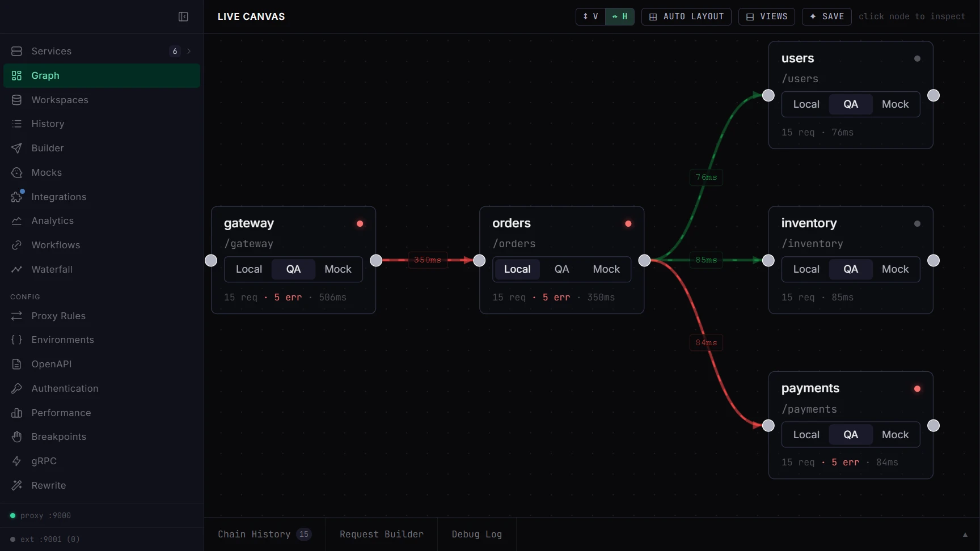The width and height of the screenshot is (980, 551).
Task: Open the Request Builder tab
Action: pos(382,534)
